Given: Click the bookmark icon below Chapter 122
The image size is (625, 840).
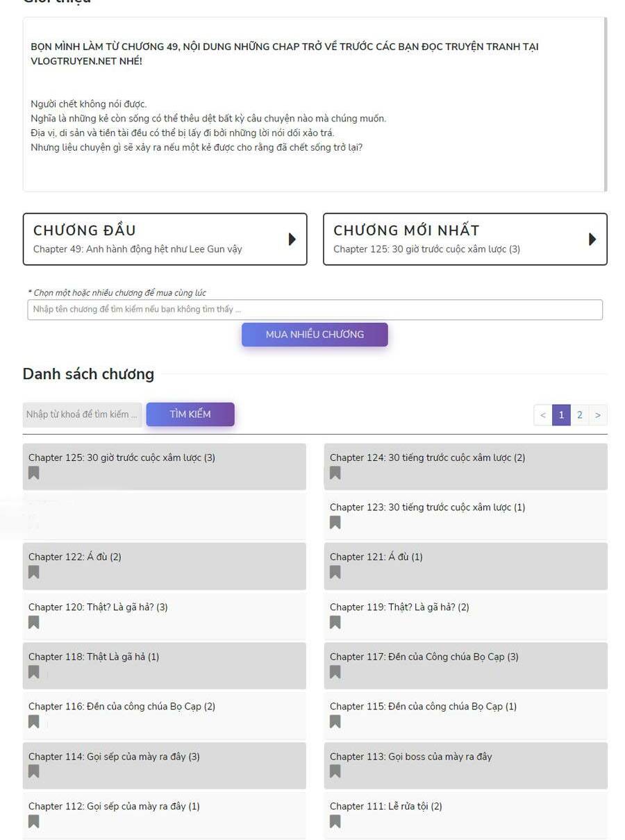Looking at the screenshot, I should (x=33, y=573).
